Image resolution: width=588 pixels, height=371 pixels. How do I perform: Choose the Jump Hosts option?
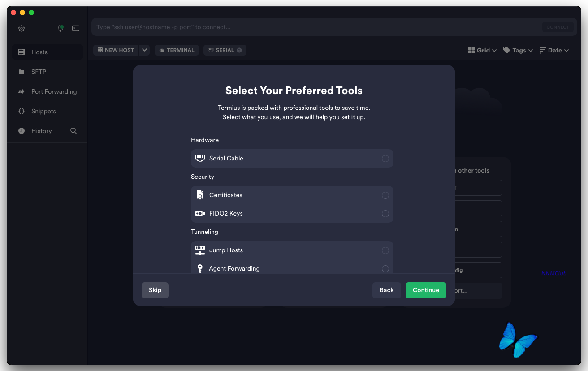(x=292, y=250)
